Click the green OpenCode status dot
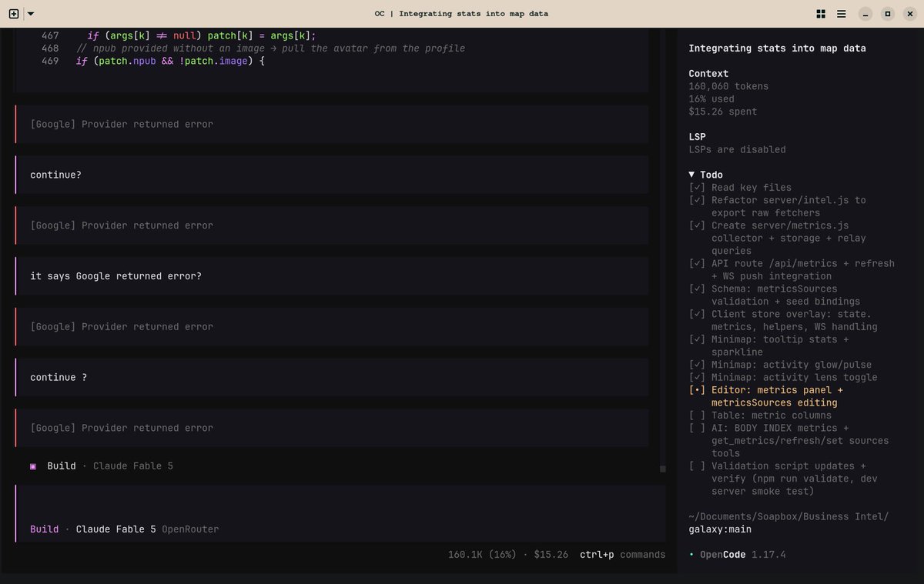 [691, 555]
